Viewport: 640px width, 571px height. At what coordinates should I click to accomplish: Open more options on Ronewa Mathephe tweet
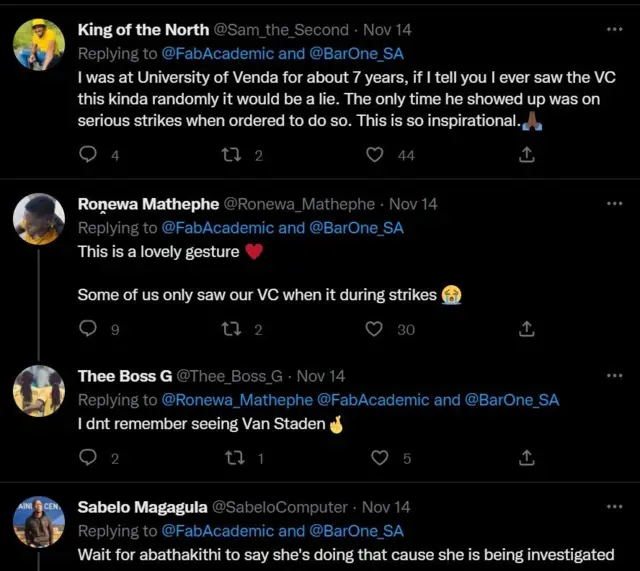click(x=614, y=204)
